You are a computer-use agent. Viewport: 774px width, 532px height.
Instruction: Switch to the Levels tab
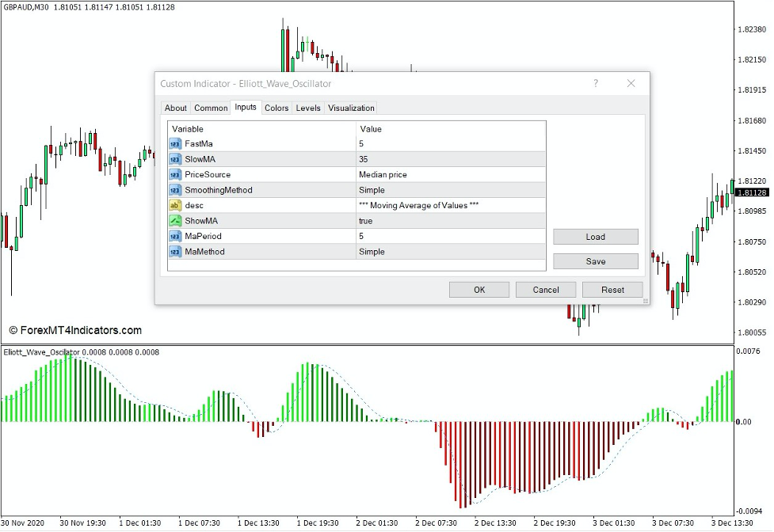click(x=308, y=108)
